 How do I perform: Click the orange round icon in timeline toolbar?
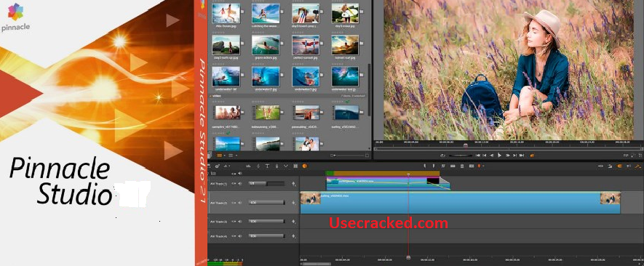304,166
